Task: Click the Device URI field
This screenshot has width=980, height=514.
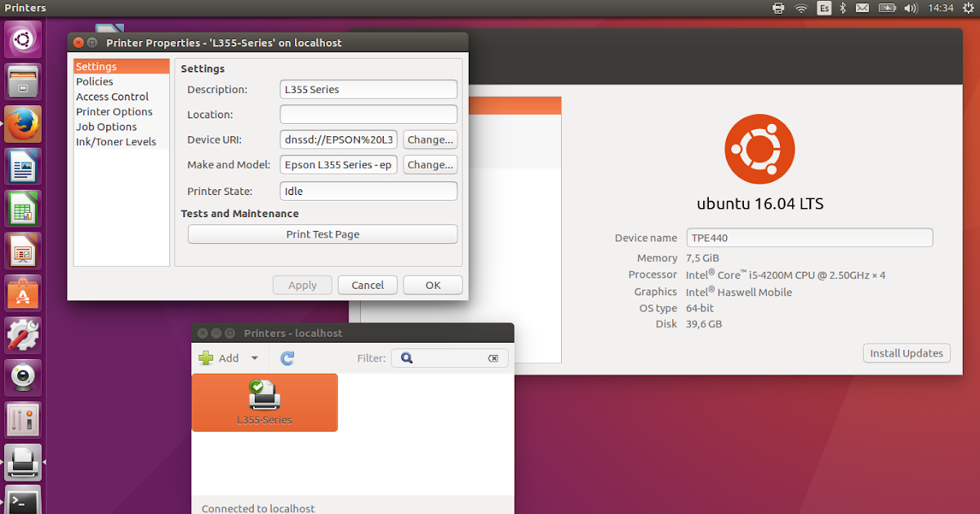Action: (x=339, y=140)
